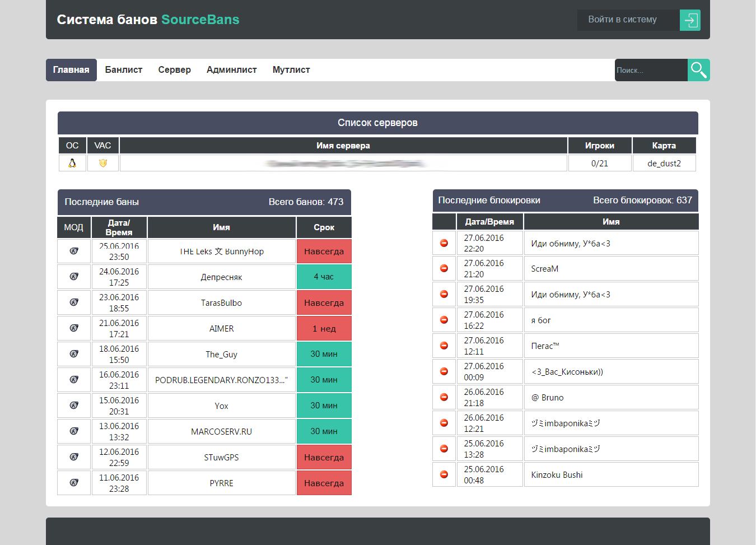Click game icon in STuwGPS ban row
The image size is (756, 545).
[74, 457]
